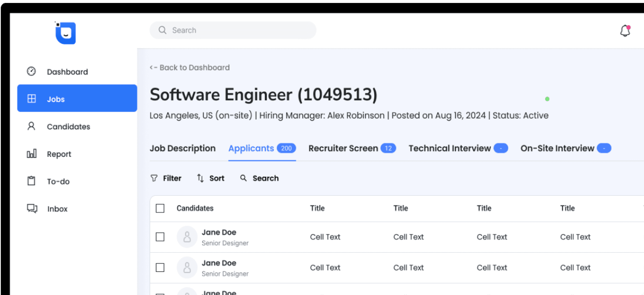Viewport: 644px width, 295px height.
Task: Select the Jobs grid icon in sidebar
Action: click(x=31, y=99)
